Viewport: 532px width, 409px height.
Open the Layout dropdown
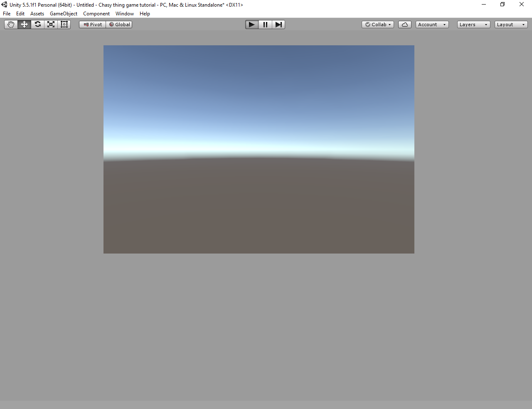[511, 25]
